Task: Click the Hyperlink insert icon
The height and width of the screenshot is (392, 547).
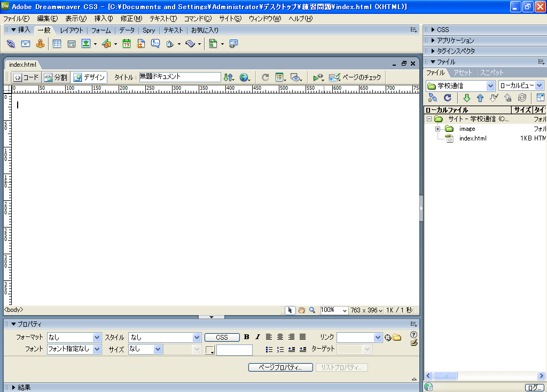Action: (x=11, y=44)
